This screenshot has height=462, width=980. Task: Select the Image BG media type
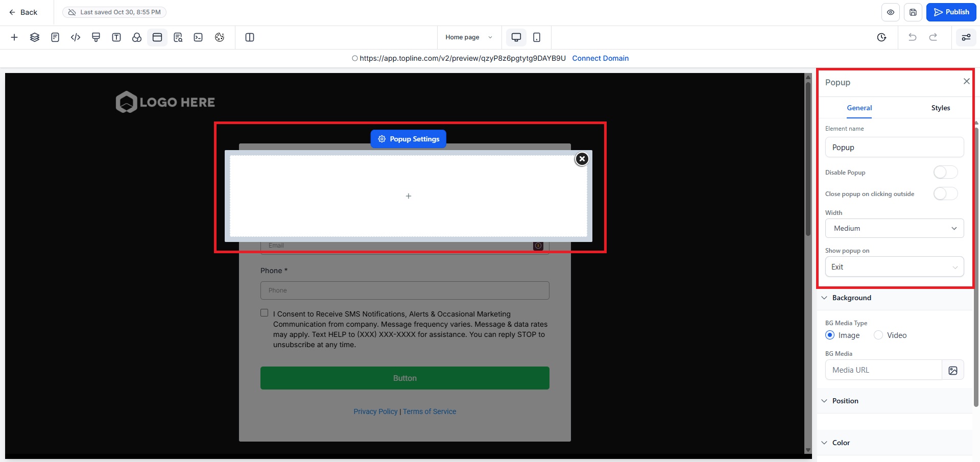[x=830, y=335]
